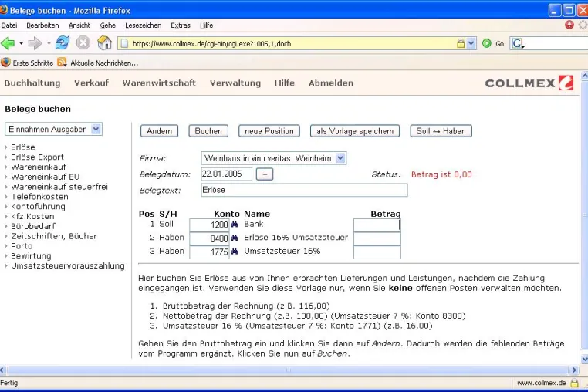This screenshot has width=588, height=392.
Task: Open the Firefox Hilfe menu
Action: 206,25
